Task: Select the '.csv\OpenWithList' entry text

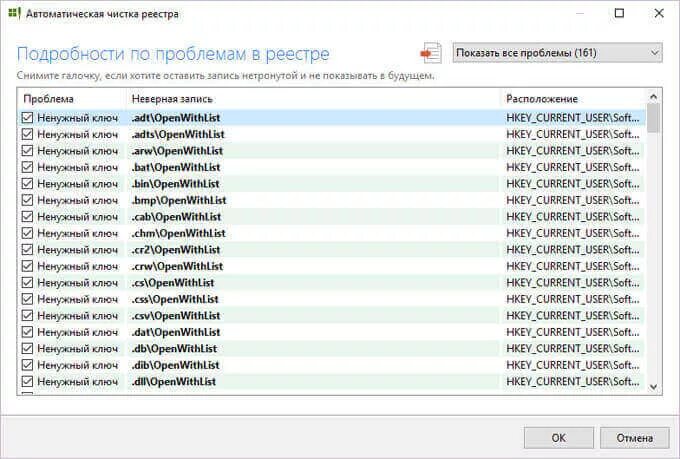Action: coord(176,315)
